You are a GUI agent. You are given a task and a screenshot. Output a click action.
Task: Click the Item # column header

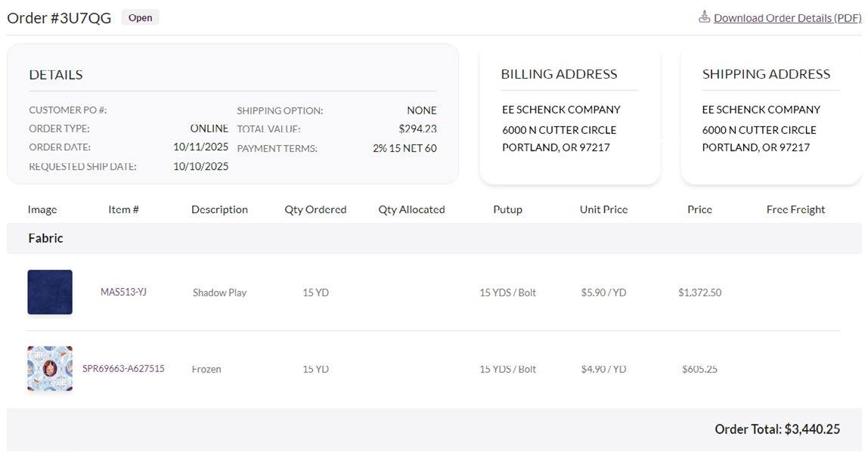tap(123, 209)
